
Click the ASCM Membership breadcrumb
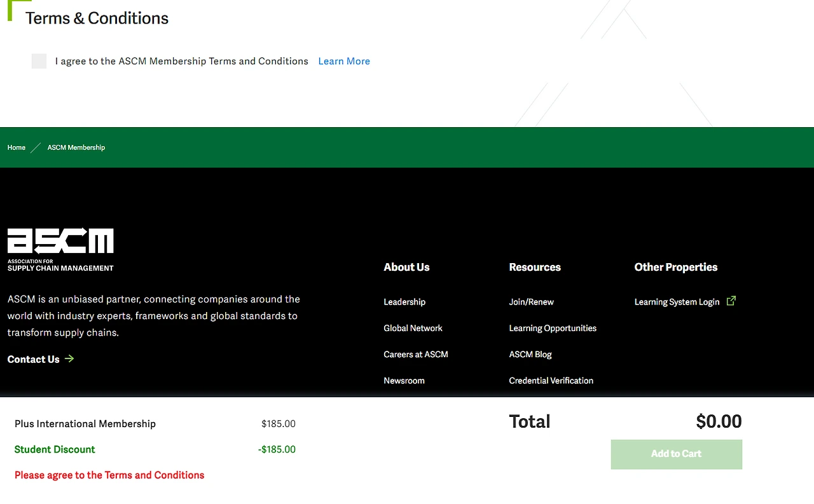click(x=76, y=147)
